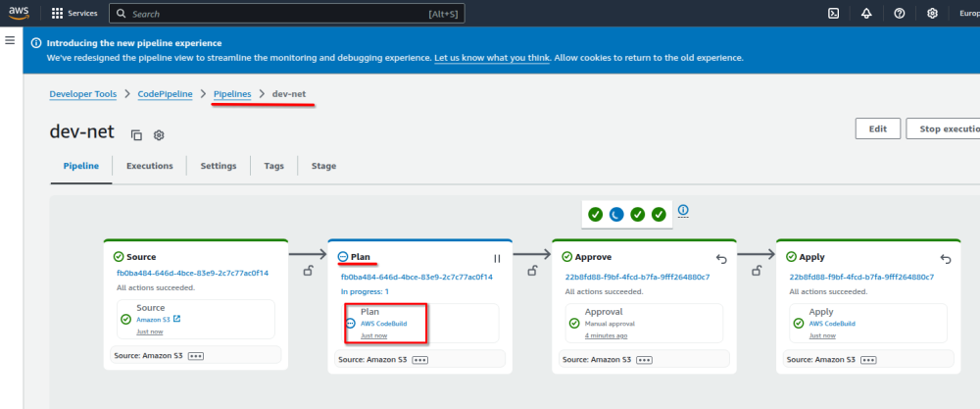Open the AWS home logo
980x409 pixels.
pyautogui.click(x=19, y=13)
